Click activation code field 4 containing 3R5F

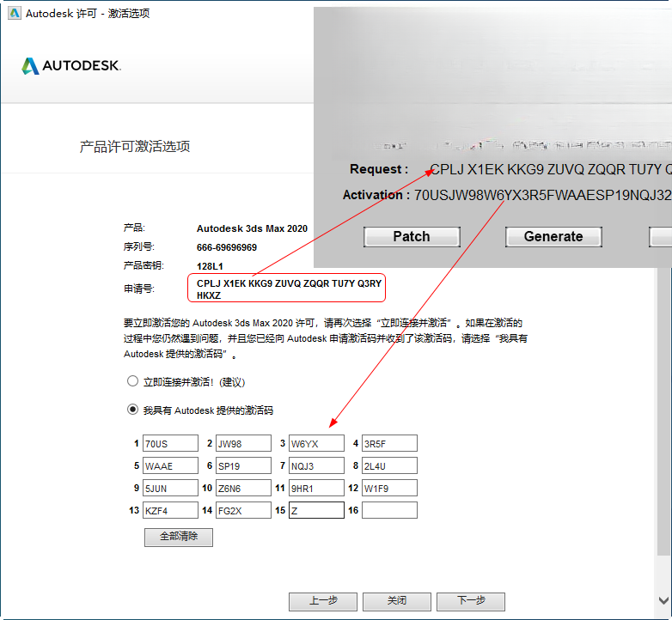389,443
